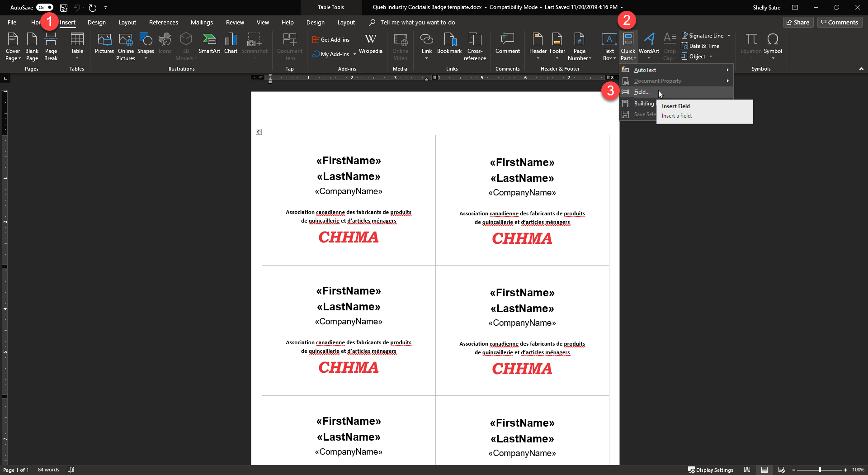The height and width of the screenshot is (475, 868).
Task: Open the Mailings tab
Action: pos(202,22)
